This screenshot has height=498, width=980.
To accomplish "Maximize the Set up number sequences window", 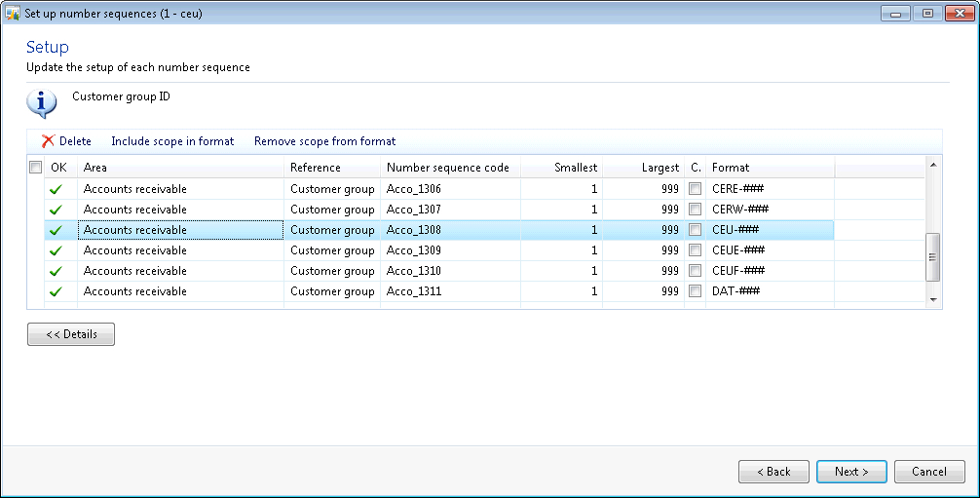I will [x=927, y=13].
